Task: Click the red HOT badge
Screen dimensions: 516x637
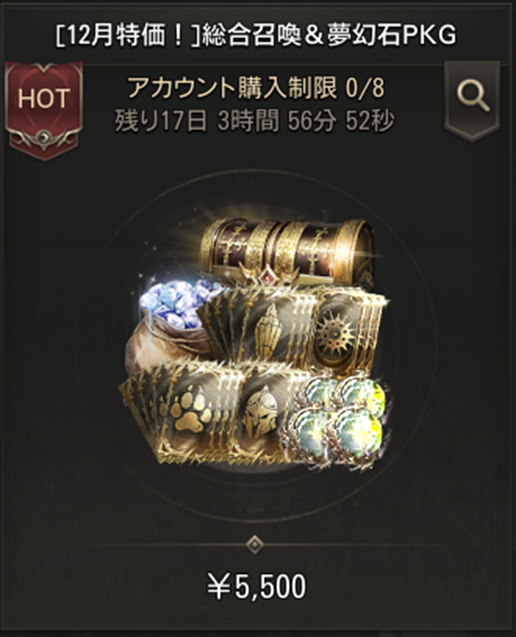Action: click(43, 110)
